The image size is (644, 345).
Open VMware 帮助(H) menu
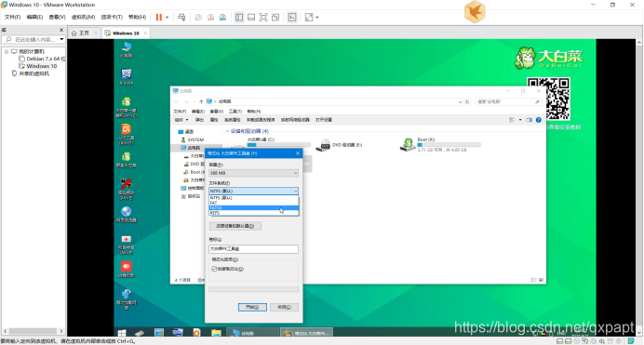pos(137,18)
